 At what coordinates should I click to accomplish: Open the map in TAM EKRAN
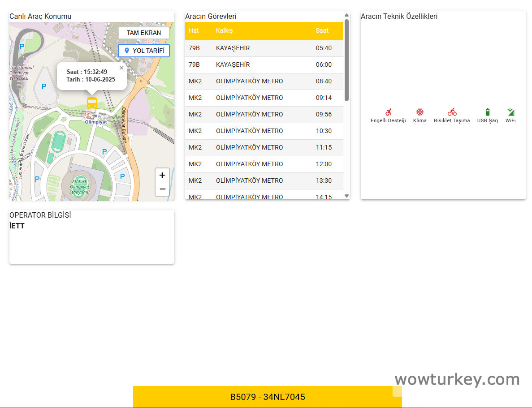click(144, 33)
